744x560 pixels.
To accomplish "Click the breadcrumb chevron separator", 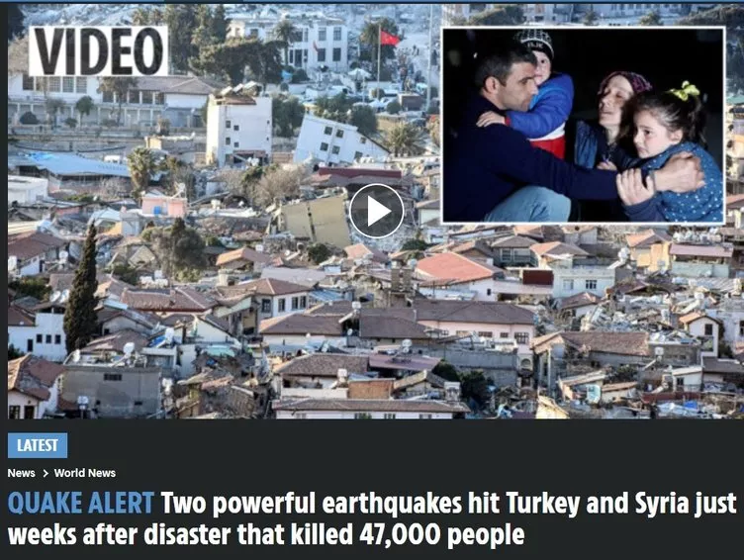I will point(46,473).
